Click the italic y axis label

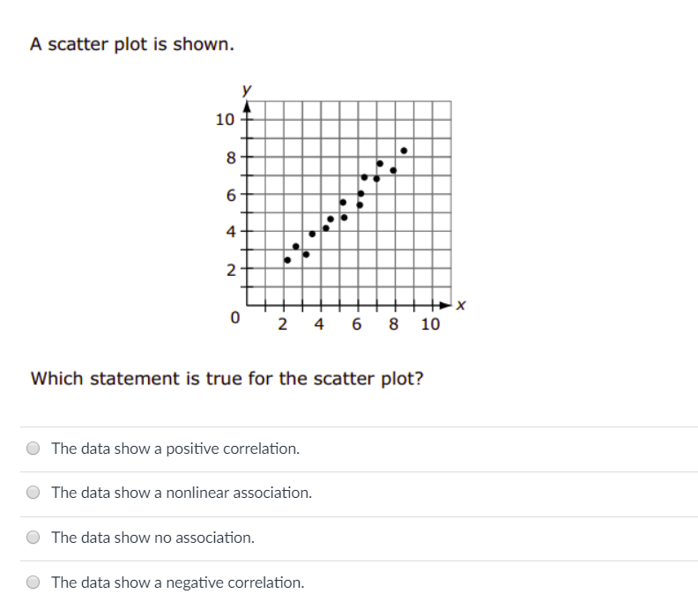click(247, 90)
